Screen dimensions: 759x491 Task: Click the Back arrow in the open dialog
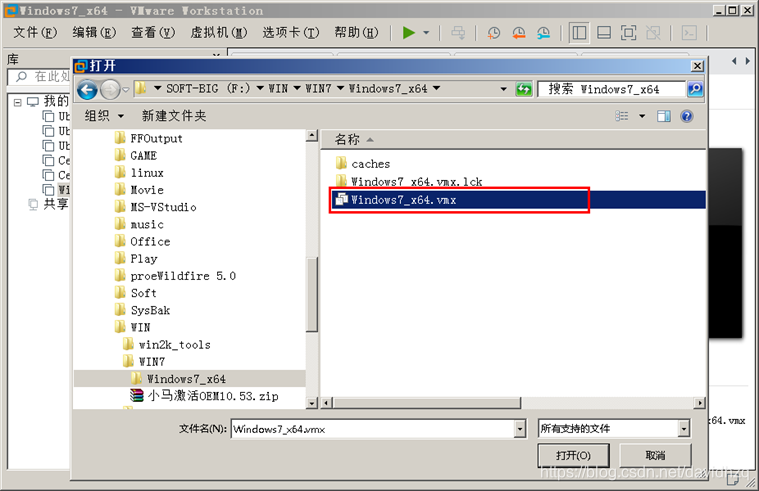click(x=87, y=89)
